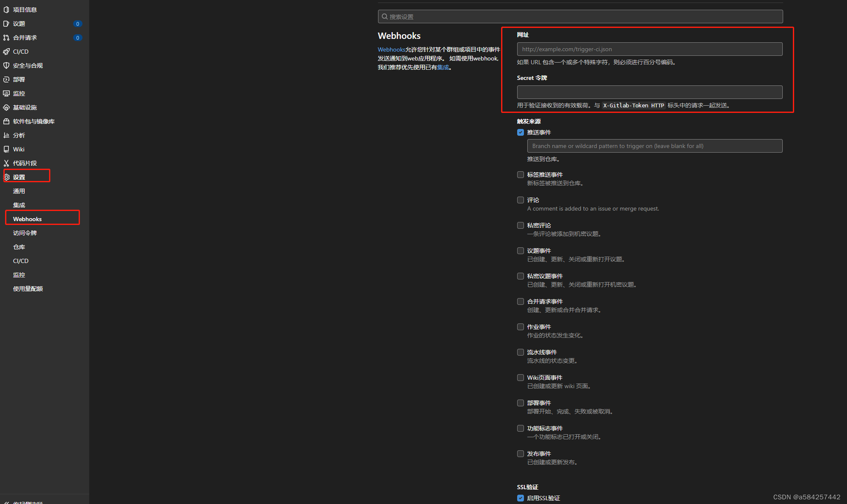Click the 监控 monitor icon
847x504 pixels.
6,93
